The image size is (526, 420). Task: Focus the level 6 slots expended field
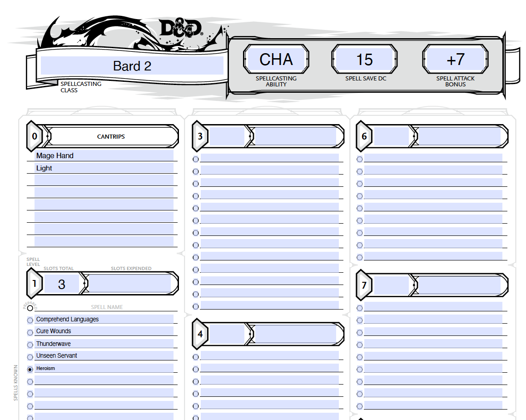460,136
